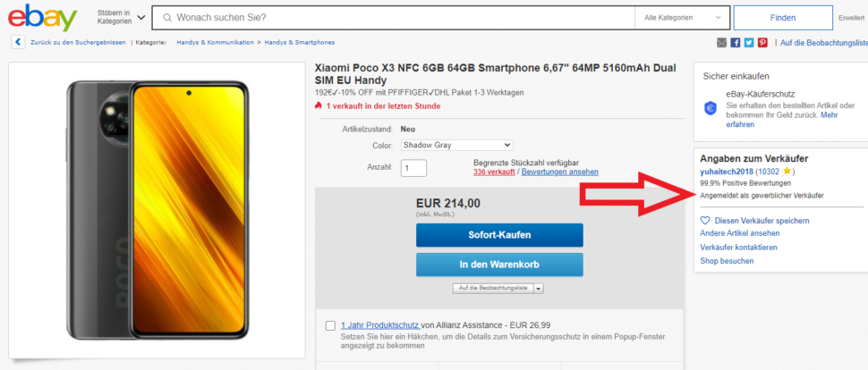Share the listing via email icon
This screenshot has width=868, height=370.
pyautogui.click(x=722, y=42)
